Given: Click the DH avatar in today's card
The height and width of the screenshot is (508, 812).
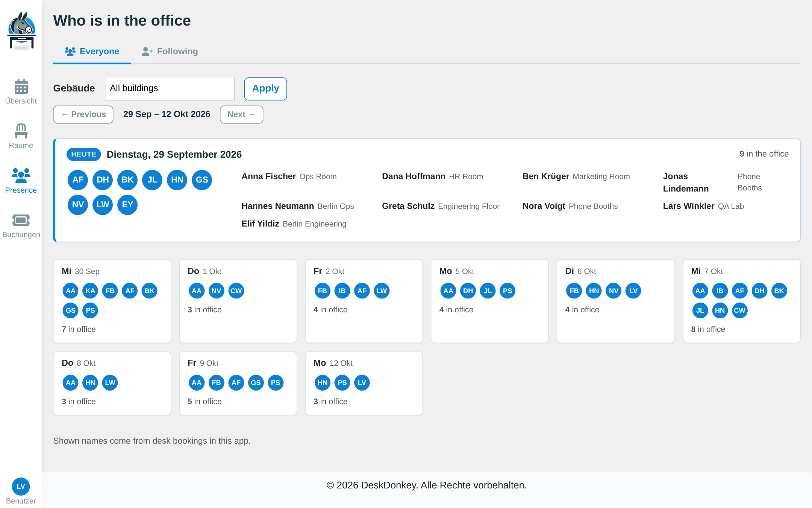Looking at the screenshot, I should (x=103, y=180).
